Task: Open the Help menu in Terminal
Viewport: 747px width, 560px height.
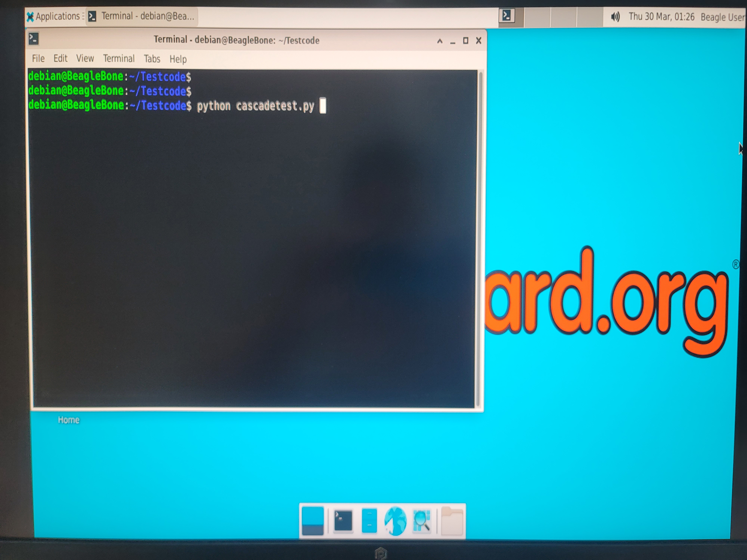Action: (x=178, y=59)
